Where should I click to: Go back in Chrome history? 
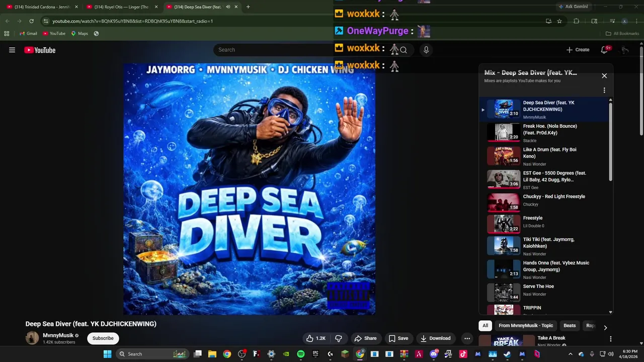(7, 21)
